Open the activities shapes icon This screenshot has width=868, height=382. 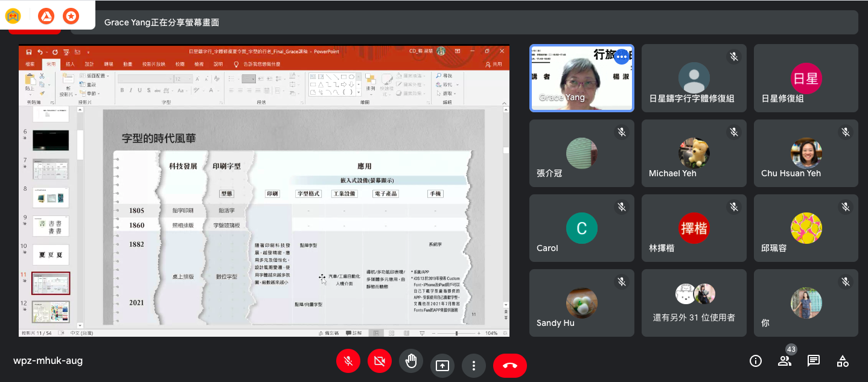tap(843, 361)
